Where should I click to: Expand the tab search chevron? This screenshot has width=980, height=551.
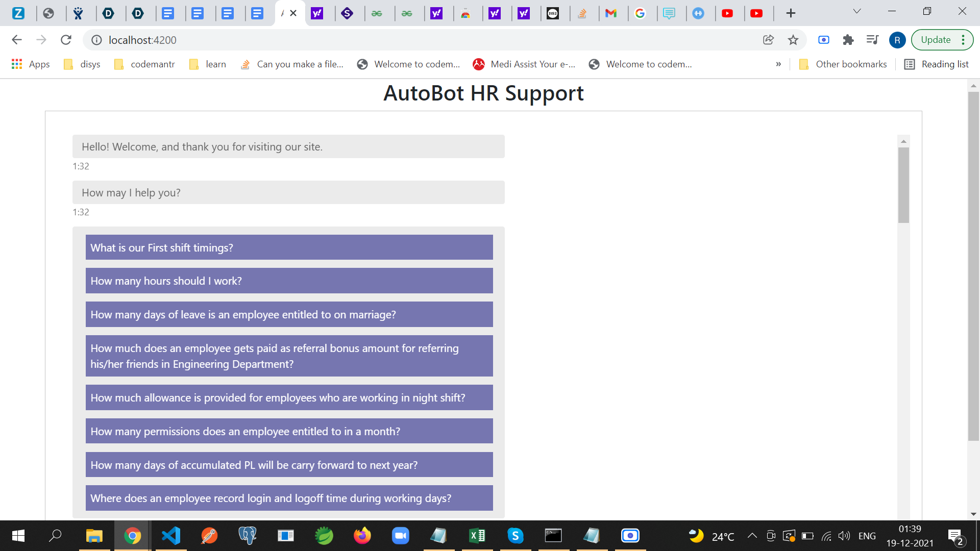857,11
